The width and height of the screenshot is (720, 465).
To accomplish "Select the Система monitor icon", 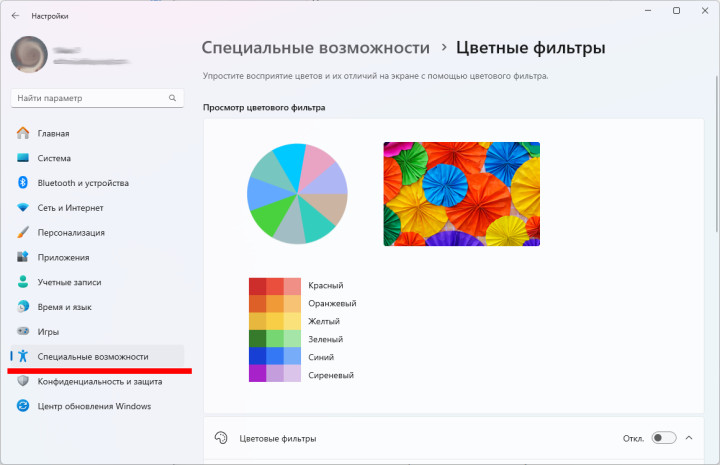I will pyautogui.click(x=23, y=158).
